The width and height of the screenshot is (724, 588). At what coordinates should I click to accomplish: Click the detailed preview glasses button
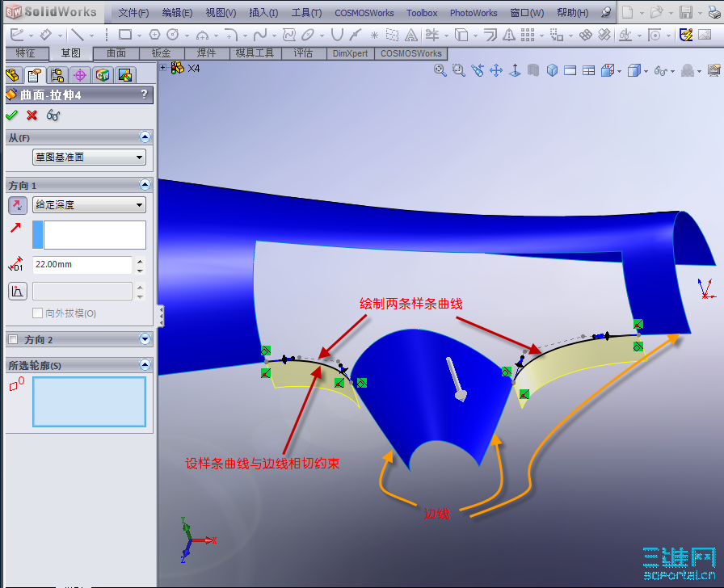pos(53,115)
